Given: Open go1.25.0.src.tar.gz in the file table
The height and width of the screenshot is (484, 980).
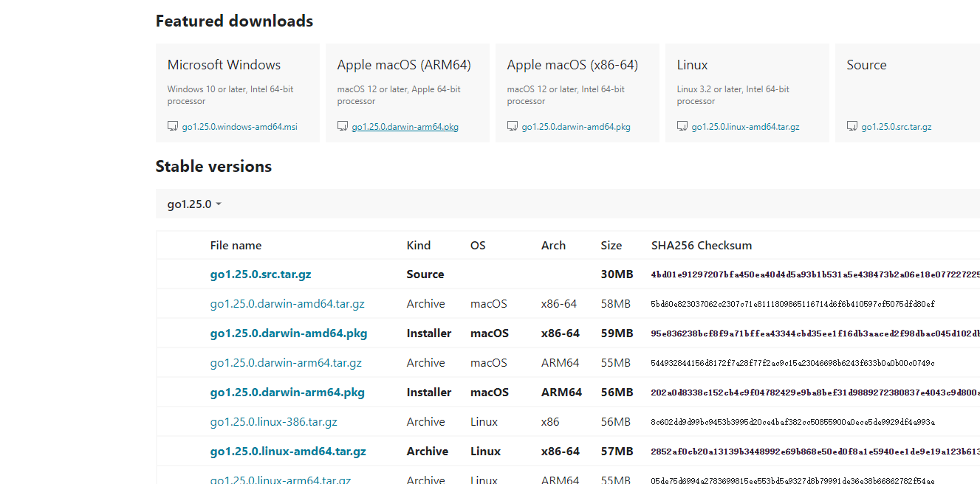Looking at the screenshot, I should click(x=261, y=274).
